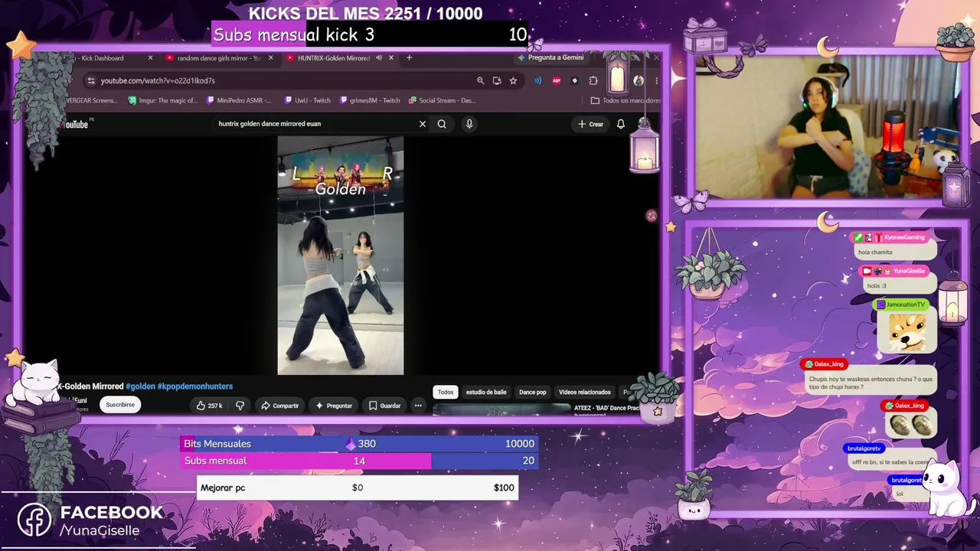Select the Videos relacionados chip
Viewport: 980px width, 551px height.
(x=585, y=392)
